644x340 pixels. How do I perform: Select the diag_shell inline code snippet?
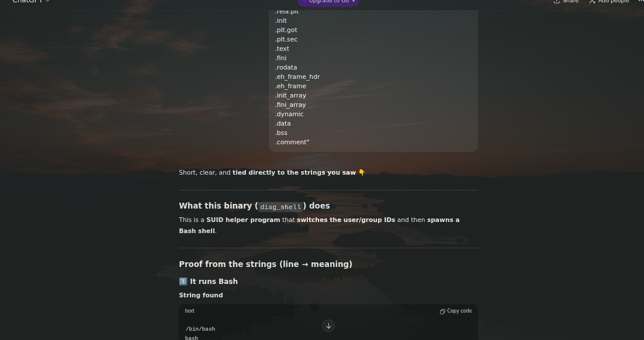pyautogui.click(x=280, y=207)
